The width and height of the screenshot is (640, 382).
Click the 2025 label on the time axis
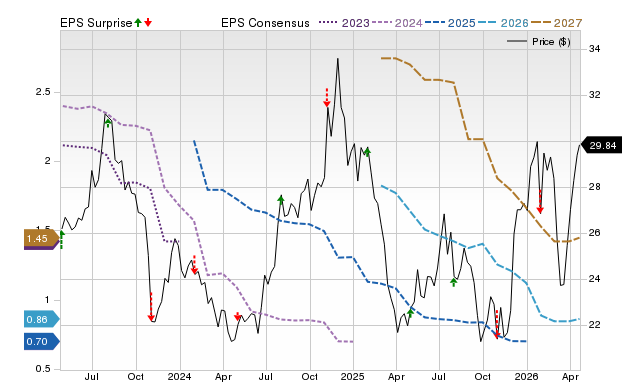(353, 376)
